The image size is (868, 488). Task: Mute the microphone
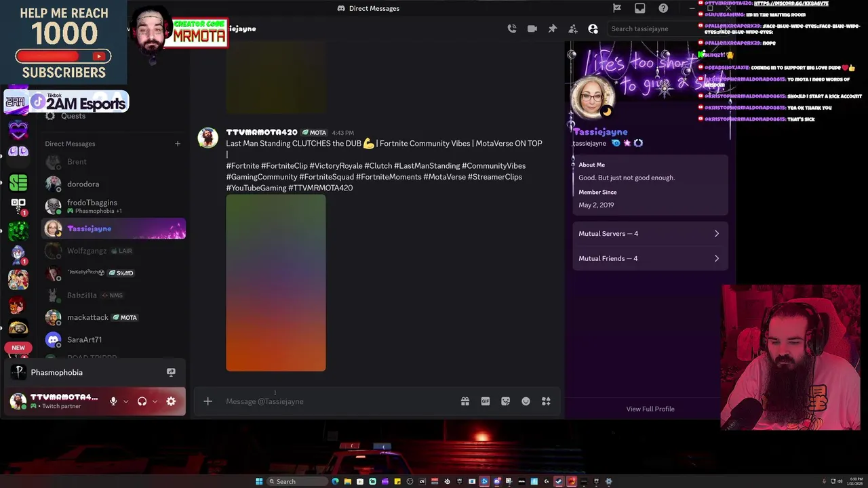113,401
